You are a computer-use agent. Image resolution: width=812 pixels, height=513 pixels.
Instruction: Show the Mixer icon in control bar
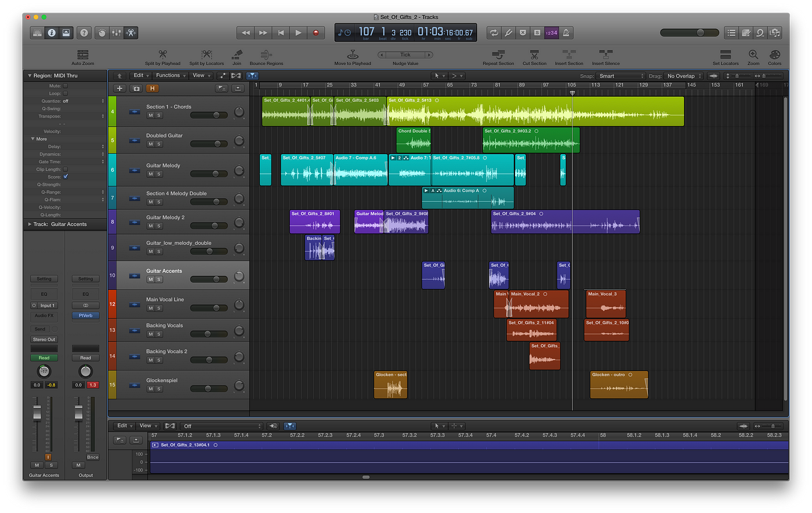(117, 33)
